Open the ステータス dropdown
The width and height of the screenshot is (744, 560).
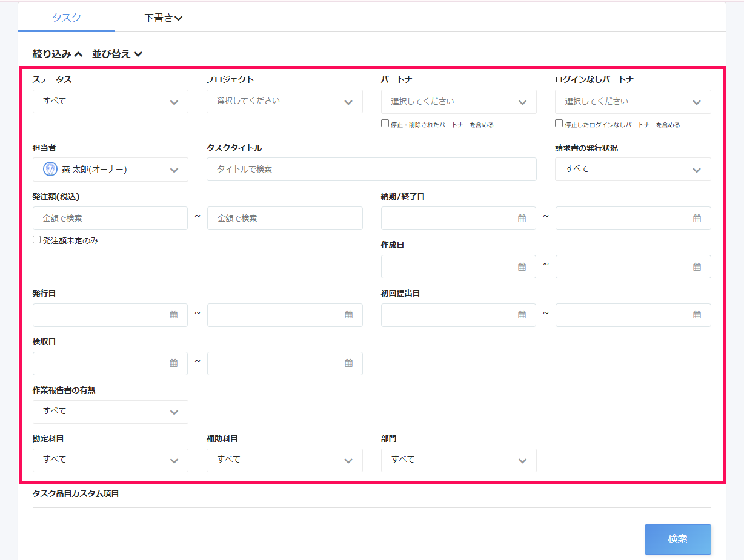[x=110, y=101]
